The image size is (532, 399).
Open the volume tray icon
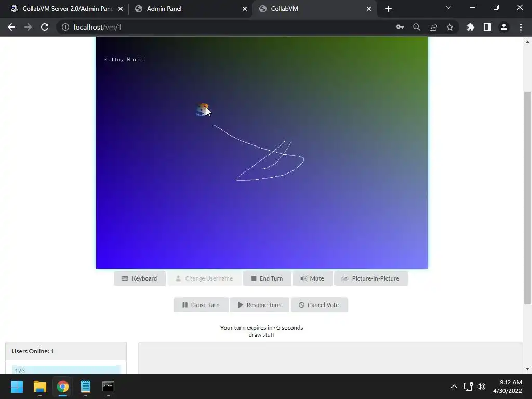click(x=481, y=387)
